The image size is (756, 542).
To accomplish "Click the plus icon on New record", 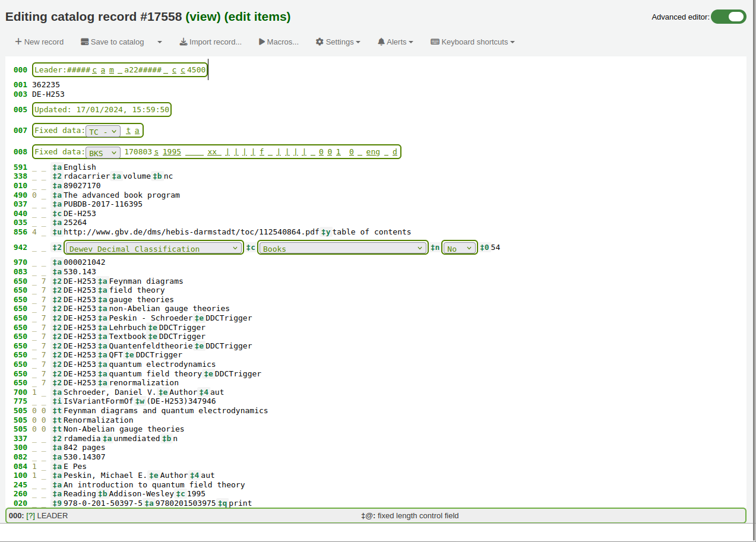I will 18,42.
